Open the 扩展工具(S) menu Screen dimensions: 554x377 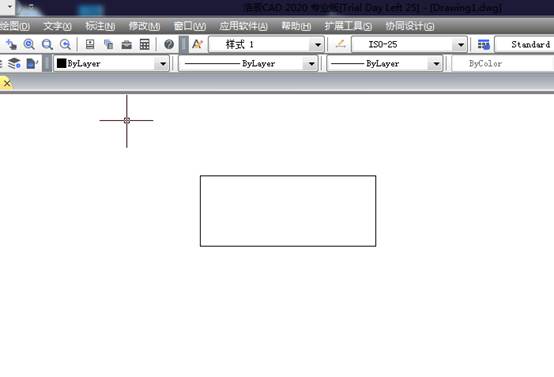pos(348,26)
